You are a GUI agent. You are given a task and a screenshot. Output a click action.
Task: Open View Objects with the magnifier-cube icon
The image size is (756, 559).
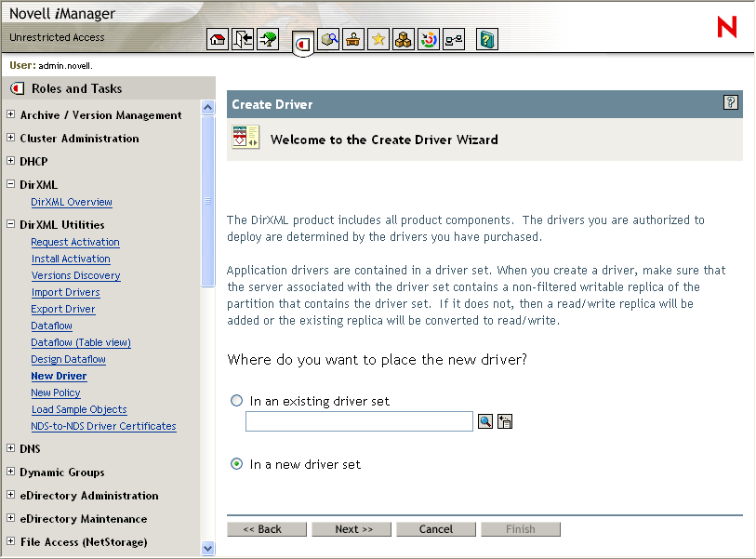click(x=328, y=39)
